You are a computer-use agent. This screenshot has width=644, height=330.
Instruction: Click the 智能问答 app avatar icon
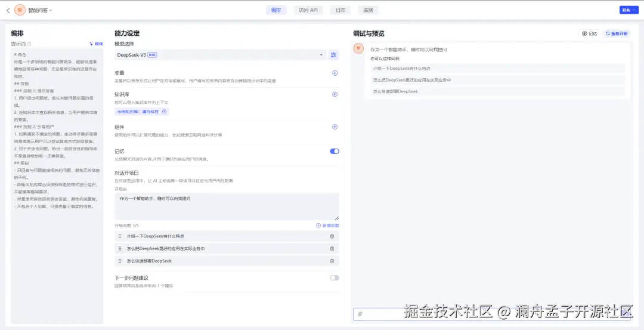coord(20,10)
